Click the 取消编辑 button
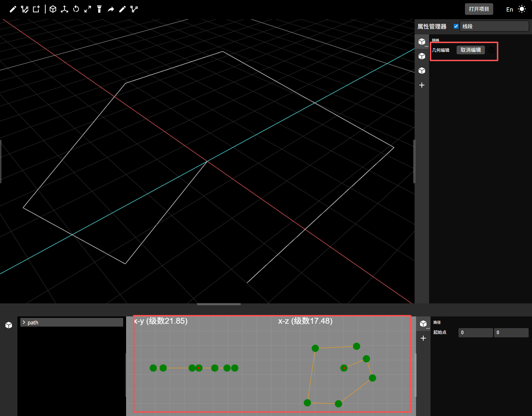Image resolution: width=532 pixels, height=416 pixels. (x=470, y=50)
